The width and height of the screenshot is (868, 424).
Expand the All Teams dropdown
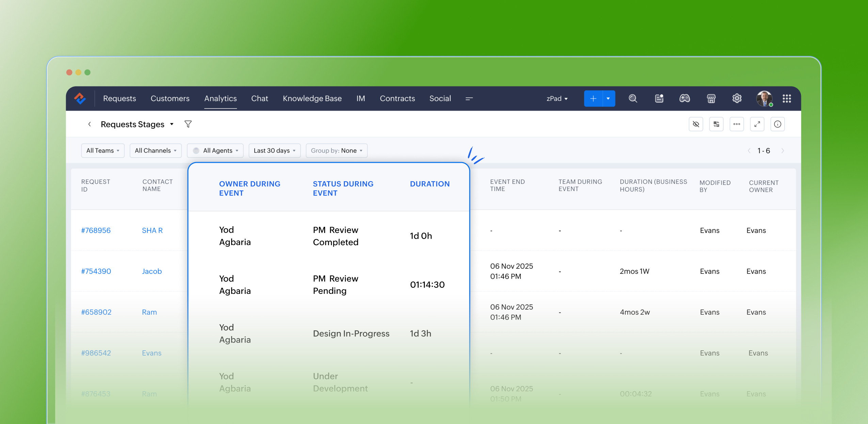click(103, 151)
